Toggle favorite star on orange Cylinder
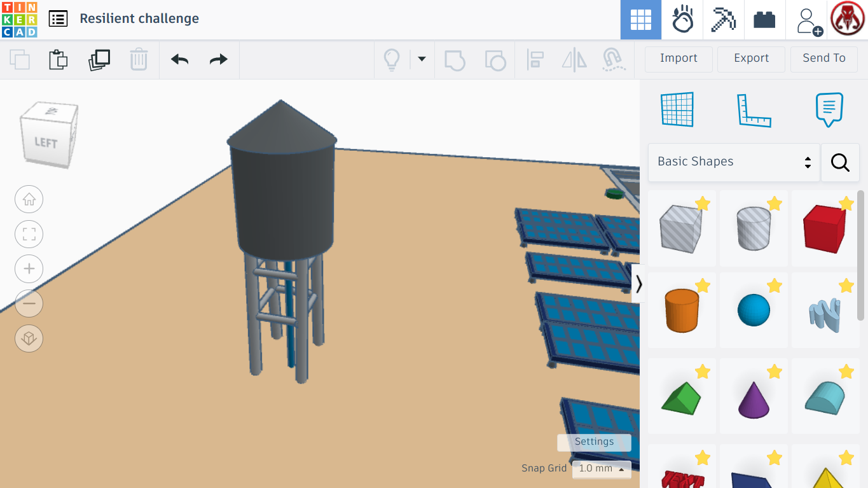 click(x=703, y=286)
